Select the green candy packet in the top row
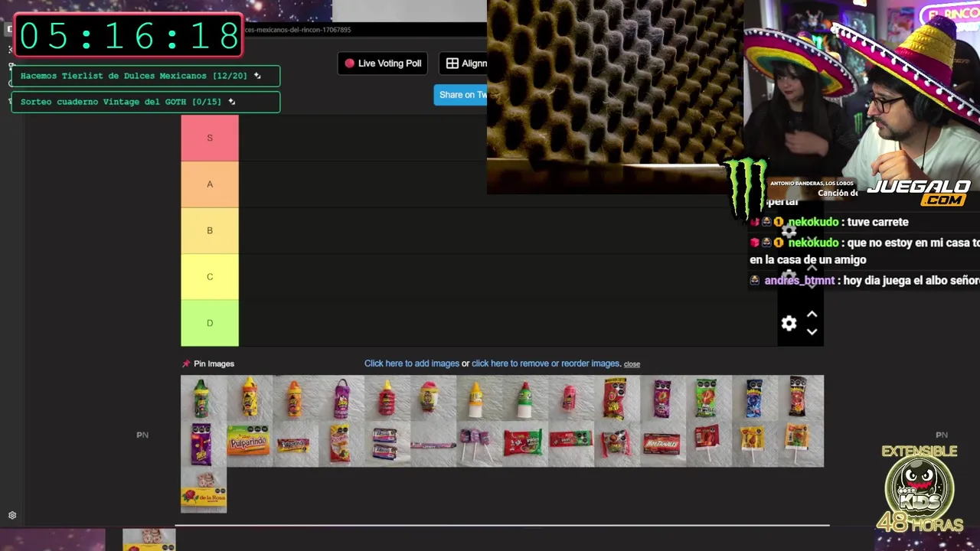This screenshot has height=551, width=980. point(709,398)
